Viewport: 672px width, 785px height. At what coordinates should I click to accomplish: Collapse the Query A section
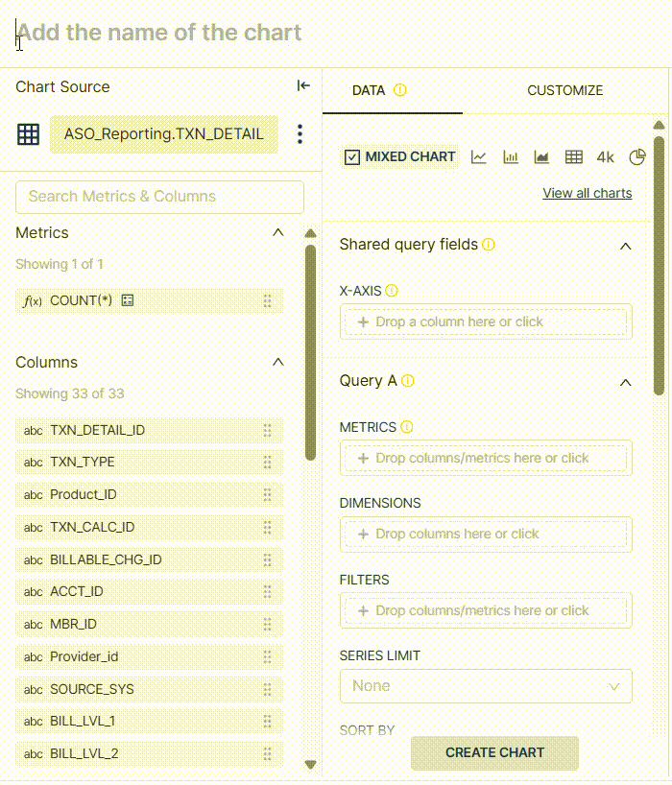coord(626,382)
